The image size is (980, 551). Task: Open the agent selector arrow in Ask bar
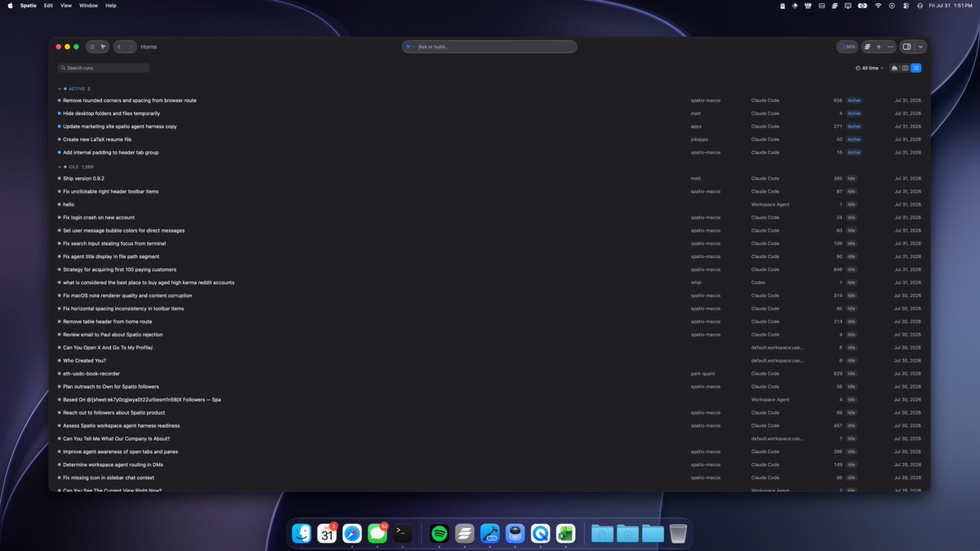coord(410,47)
